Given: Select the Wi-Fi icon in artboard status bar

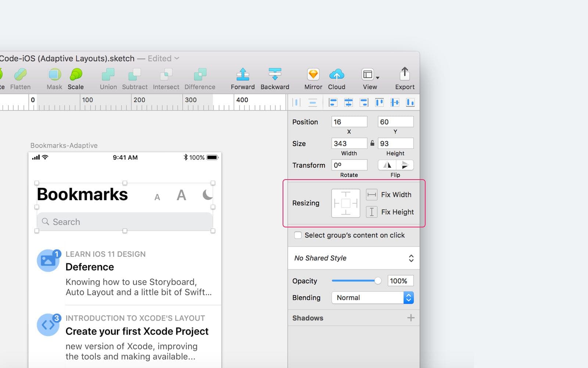Looking at the screenshot, I should (45, 157).
